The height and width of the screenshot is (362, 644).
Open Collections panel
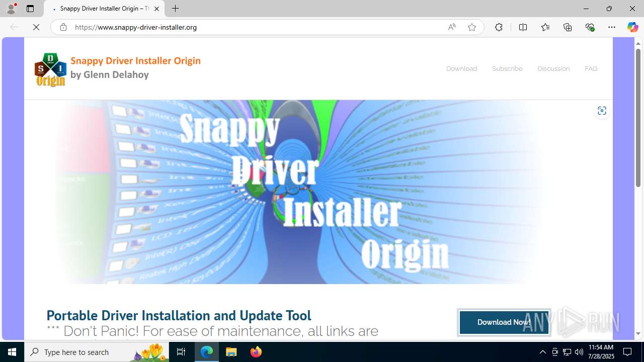568,27
